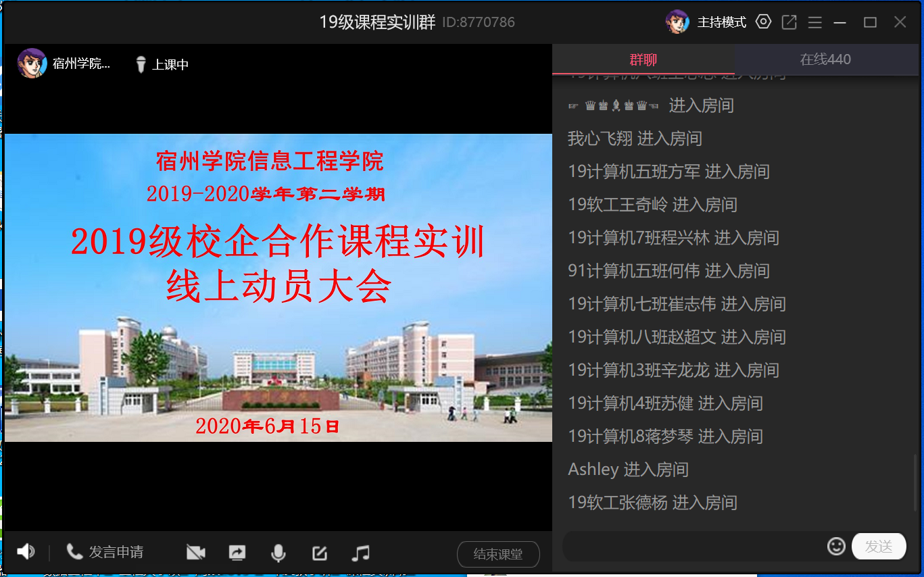This screenshot has height=577, width=924.
Task: Click the chat message input field
Action: 693,546
